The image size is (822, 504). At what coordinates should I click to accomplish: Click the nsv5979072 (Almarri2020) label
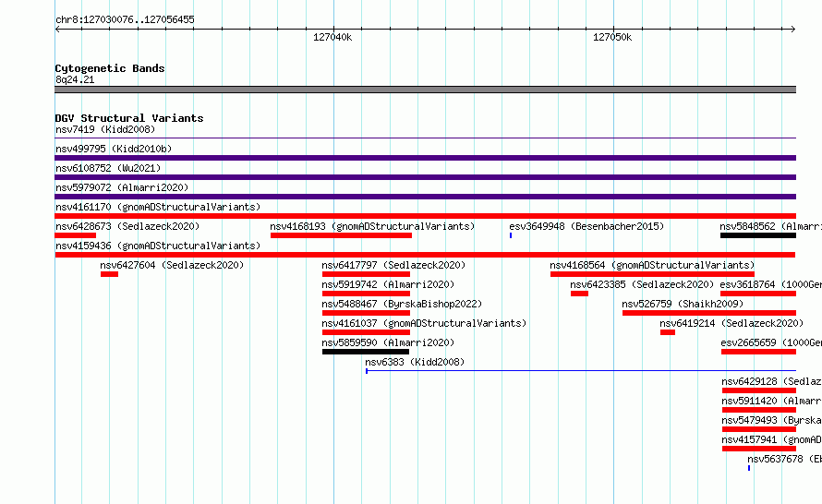coord(122,187)
